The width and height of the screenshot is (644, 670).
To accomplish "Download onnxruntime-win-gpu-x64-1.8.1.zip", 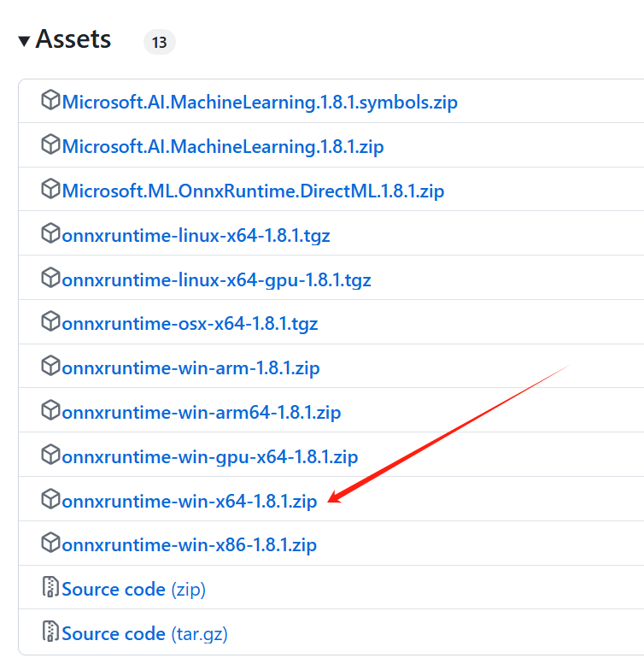I will [x=210, y=456].
